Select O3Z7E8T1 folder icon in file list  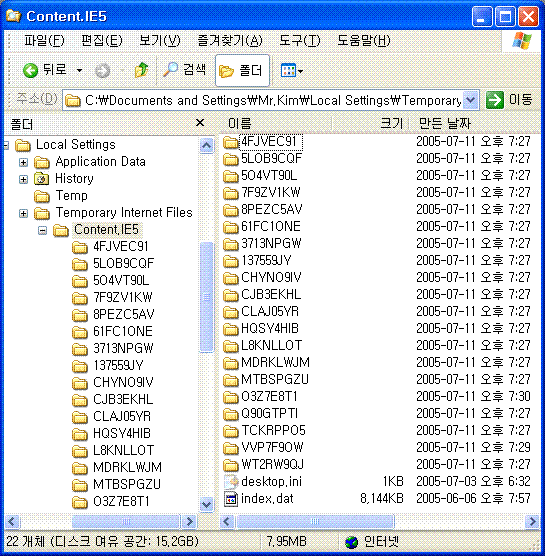(x=230, y=397)
